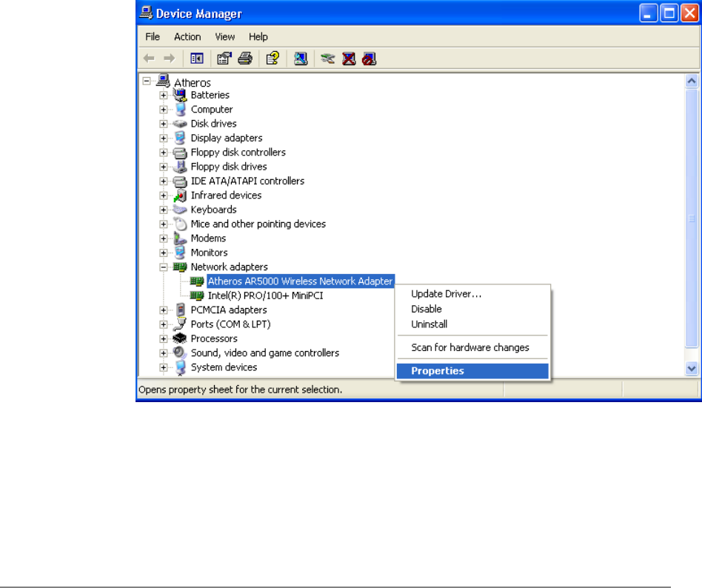Expand the System devices node
The height and width of the screenshot is (588, 702).
(x=164, y=367)
